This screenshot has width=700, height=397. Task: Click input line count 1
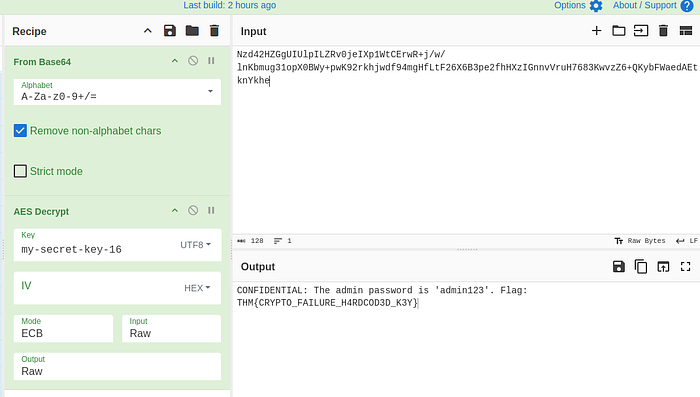tap(283, 241)
